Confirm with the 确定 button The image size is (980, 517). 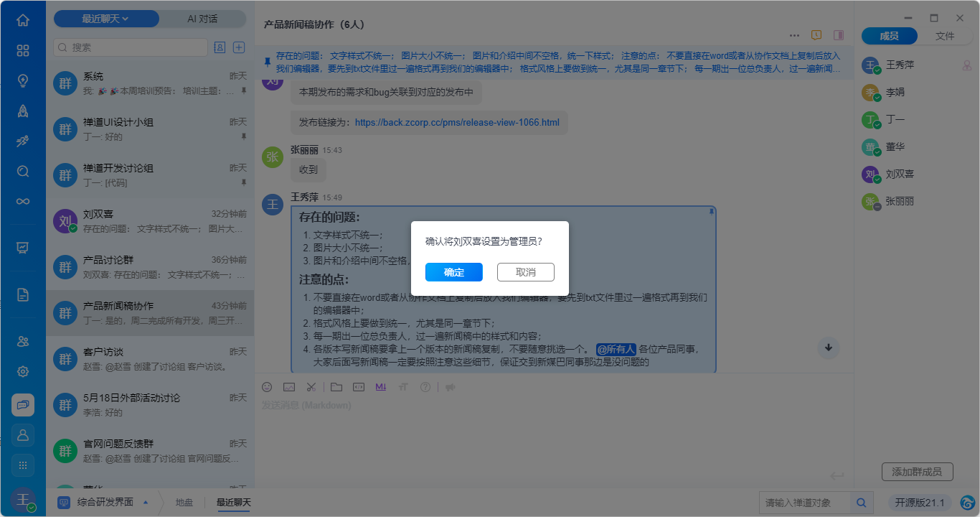click(454, 272)
